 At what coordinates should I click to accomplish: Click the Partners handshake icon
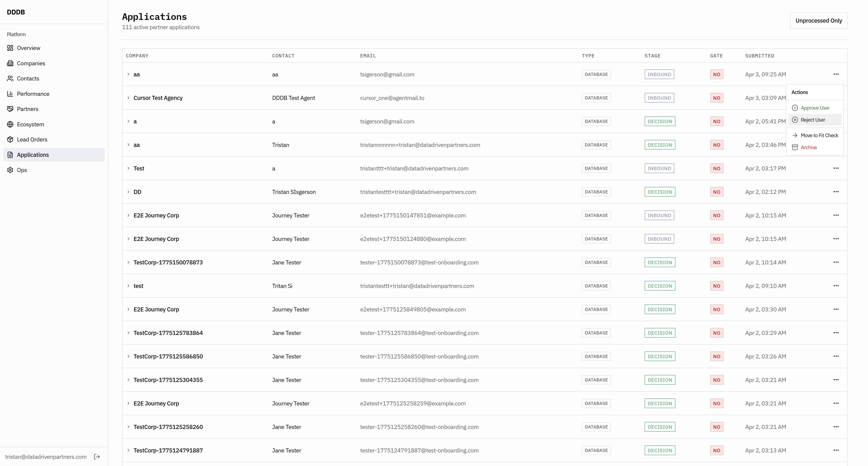click(x=10, y=109)
